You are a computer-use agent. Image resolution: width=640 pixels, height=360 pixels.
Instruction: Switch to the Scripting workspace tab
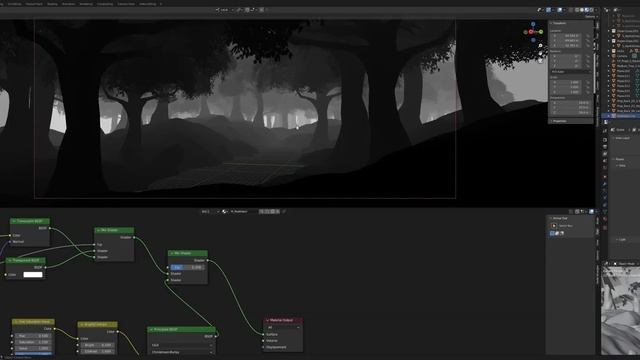click(148, 4)
